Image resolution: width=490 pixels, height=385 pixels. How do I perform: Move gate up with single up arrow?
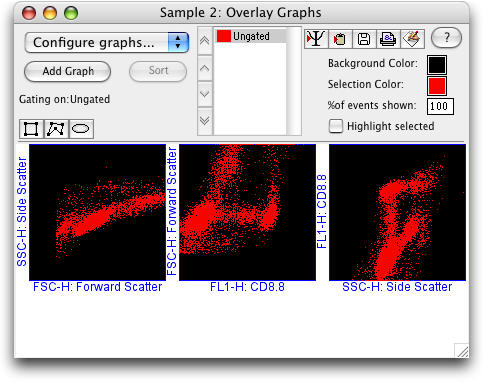[205, 68]
